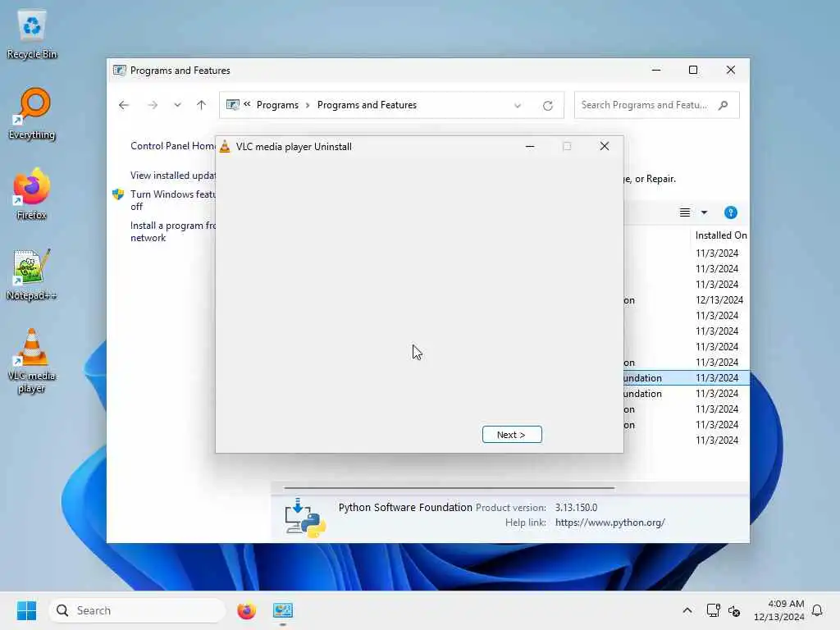This screenshot has width=840, height=630.
Task: Open the Windows Start menu
Action: pos(26,610)
